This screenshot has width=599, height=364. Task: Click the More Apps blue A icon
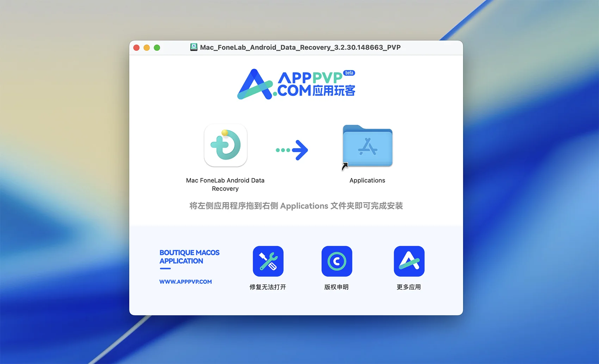409,261
